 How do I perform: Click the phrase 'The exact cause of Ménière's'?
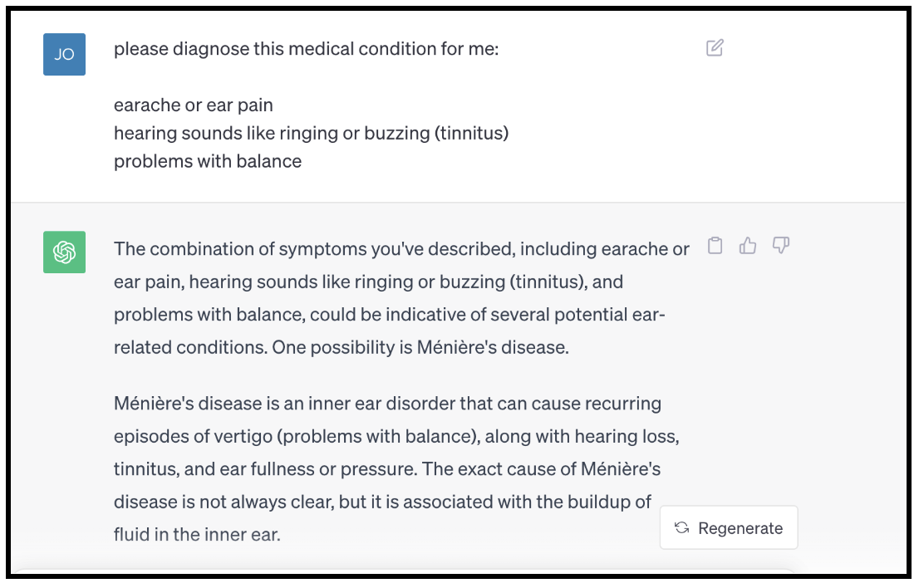click(x=541, y=469)
